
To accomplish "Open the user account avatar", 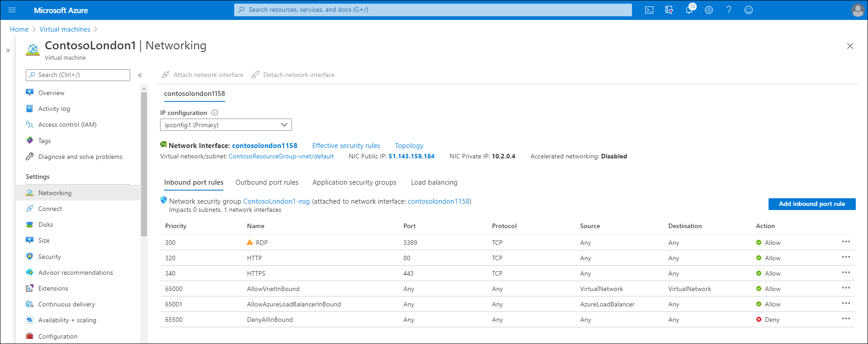I will pos(858,10).
